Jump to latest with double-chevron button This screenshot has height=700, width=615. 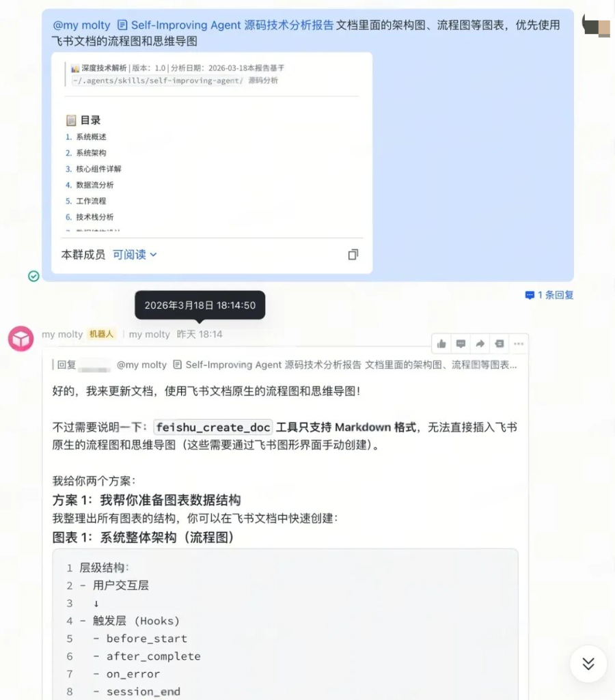point(588,664)
